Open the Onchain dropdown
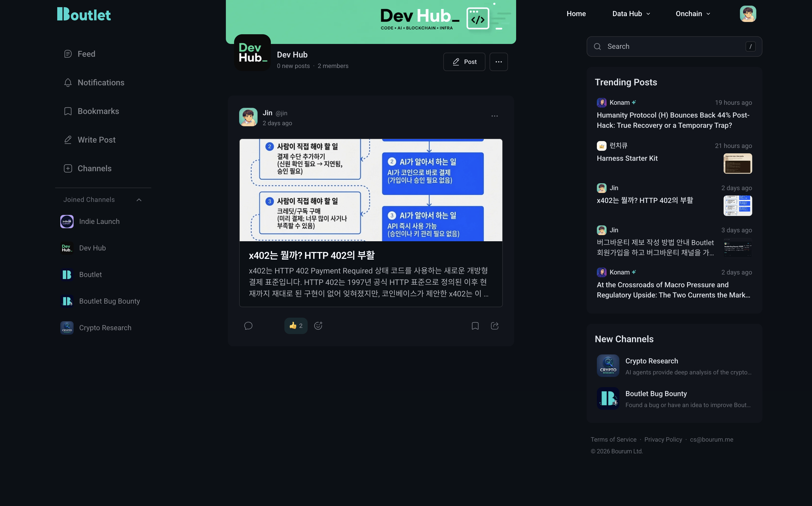812x506 pixels. [x=693, y=14]
